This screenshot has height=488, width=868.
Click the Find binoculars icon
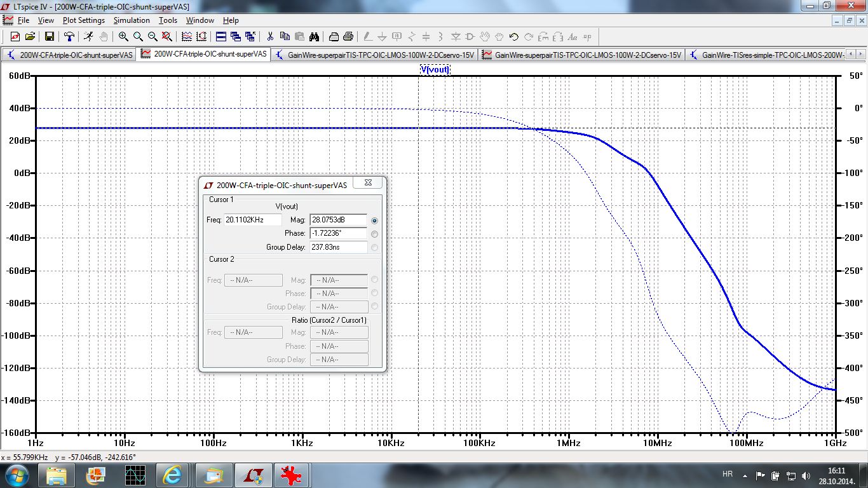[314, 36]
